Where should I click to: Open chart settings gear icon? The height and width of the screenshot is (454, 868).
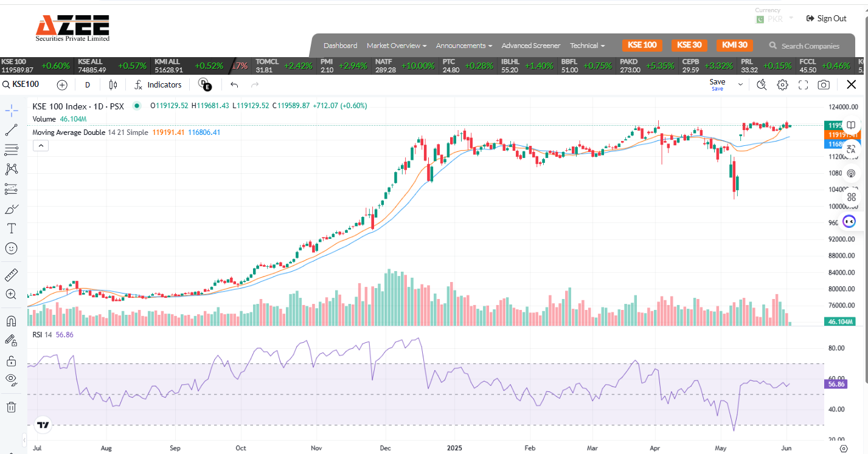[783, 85]
